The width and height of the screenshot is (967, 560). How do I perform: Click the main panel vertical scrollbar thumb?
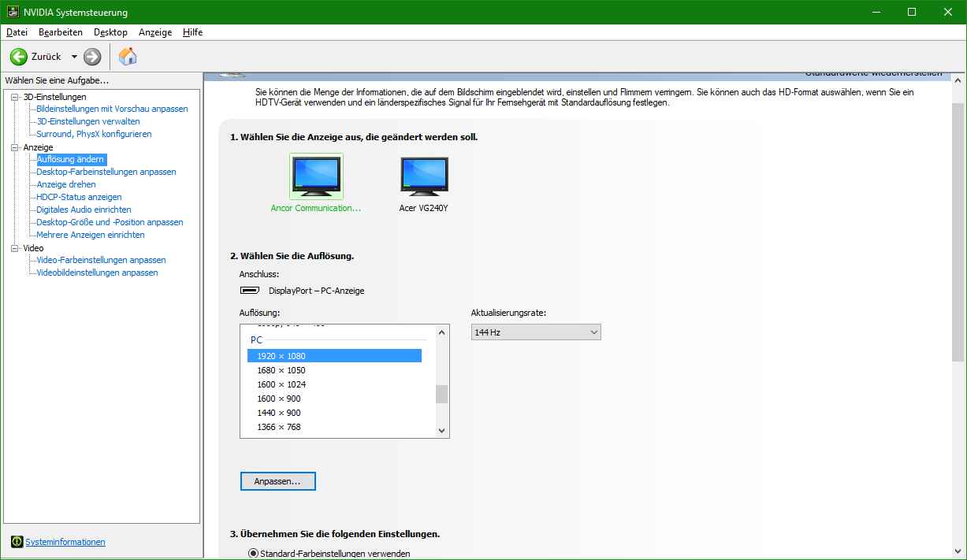point(957,232)
